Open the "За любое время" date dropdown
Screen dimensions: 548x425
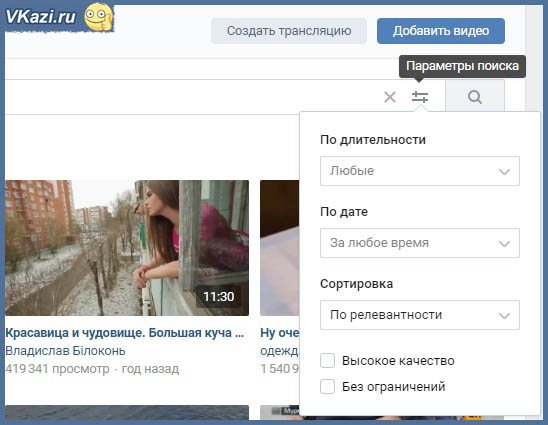420,243
